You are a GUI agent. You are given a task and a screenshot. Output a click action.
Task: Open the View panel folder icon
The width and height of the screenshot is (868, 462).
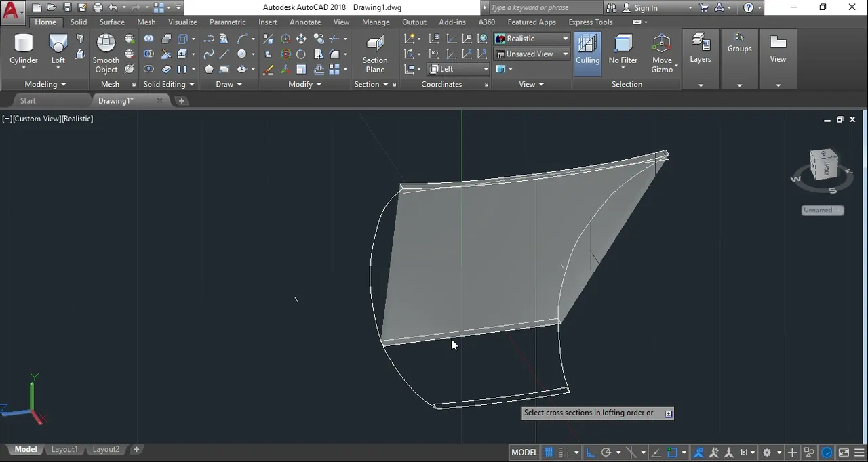click(x=778, y=42)
